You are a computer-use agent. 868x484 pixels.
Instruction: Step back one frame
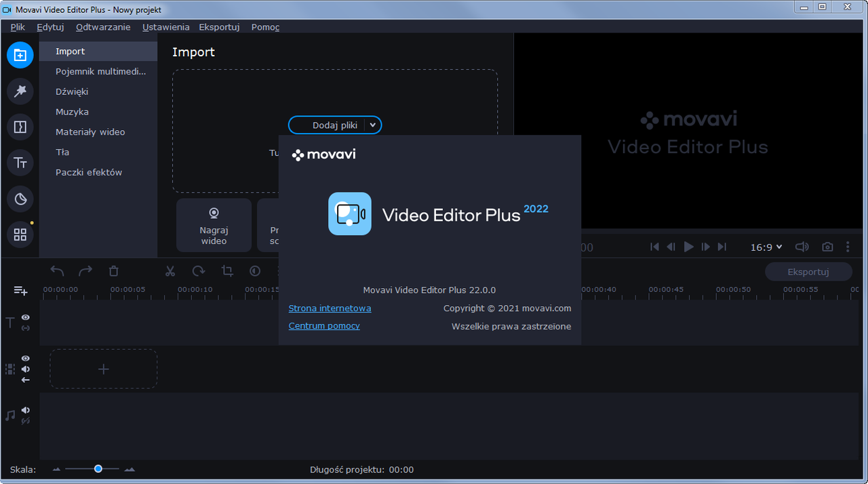(671, 247)
